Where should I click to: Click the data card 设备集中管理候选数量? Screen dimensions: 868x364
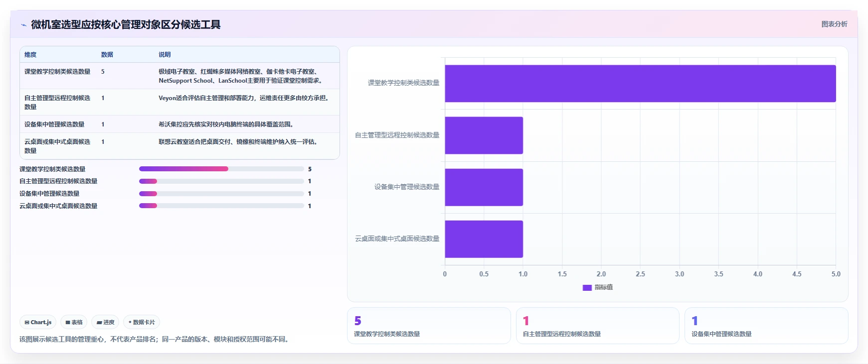(766, 326)
